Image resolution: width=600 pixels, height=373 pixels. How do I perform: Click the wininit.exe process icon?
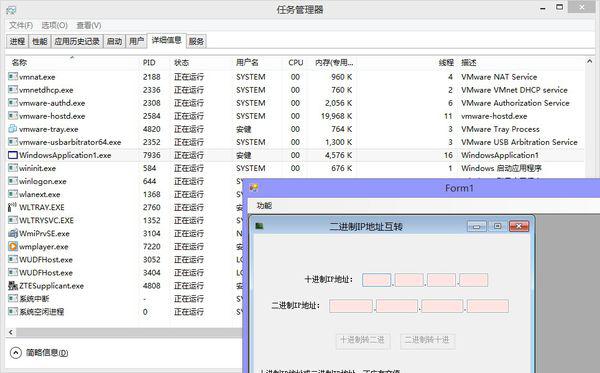(13, 168)
